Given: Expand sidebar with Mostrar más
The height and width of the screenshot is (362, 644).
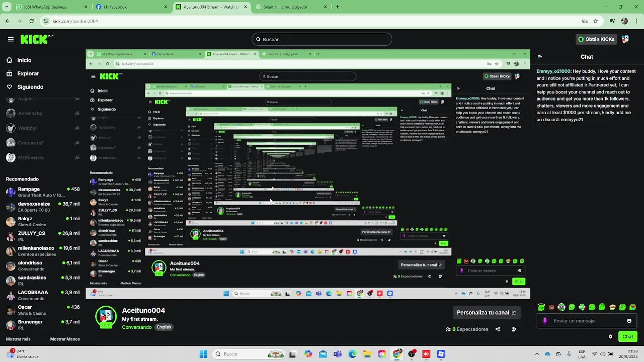Looking at the screenshot, I should [18, 339].
